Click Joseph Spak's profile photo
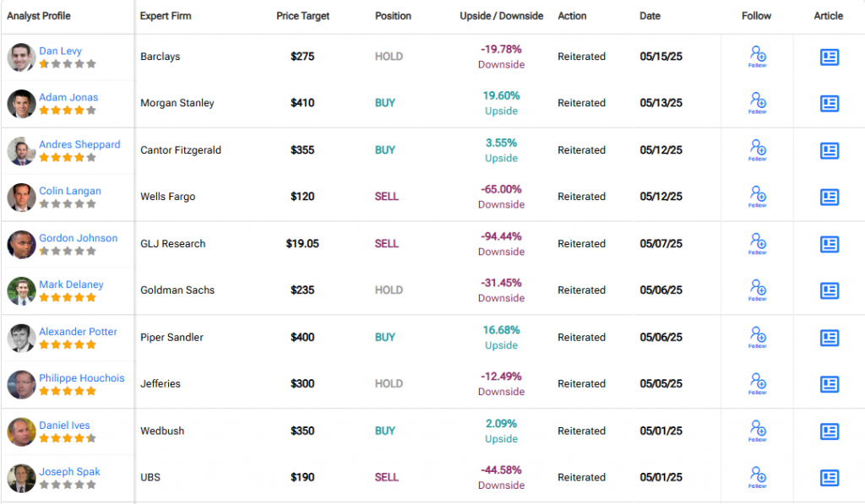The width and height of the screenshot is (865, 504). click(21, 478)
